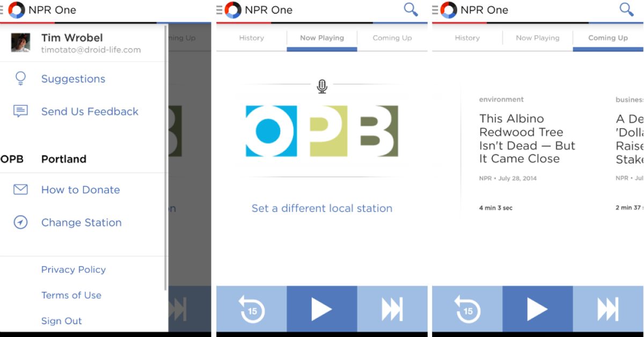
Task: Select History tab in middle screen
Action: [x=251, y=38]
